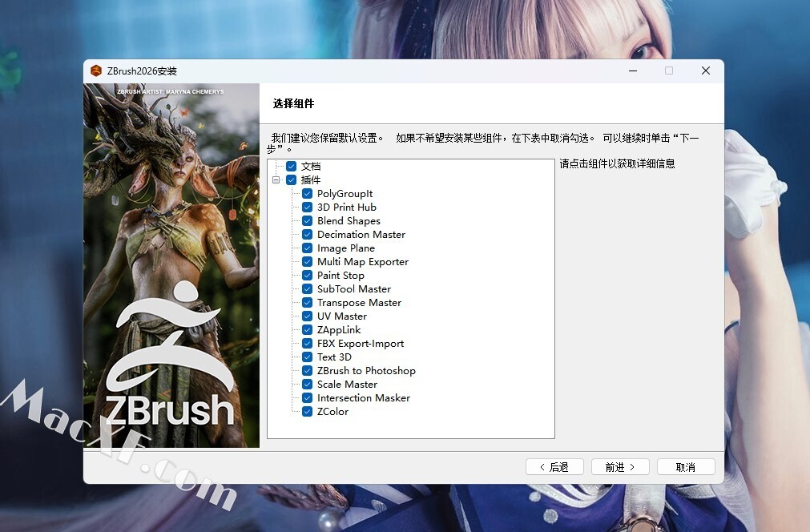Select the PolyGroupIt label
810x532 pixels.
345,194
